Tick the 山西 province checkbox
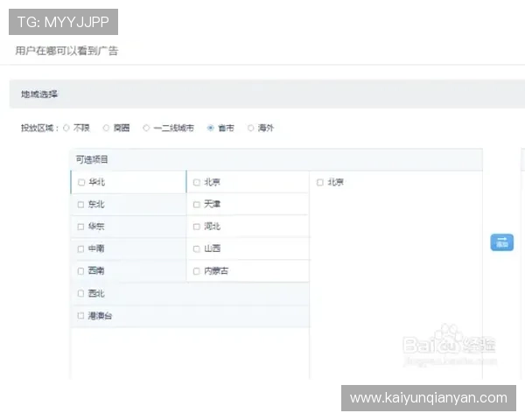The width and height of the screenshot is (525, 420). coord(197,248)
